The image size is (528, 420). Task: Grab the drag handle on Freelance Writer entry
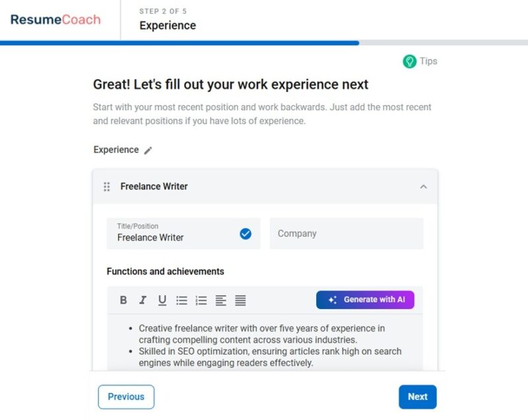[x=106, y=187]
